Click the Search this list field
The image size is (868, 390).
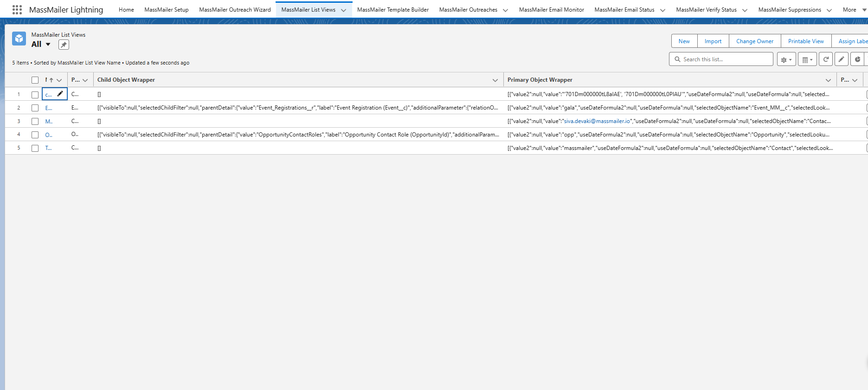tap(721, 59)
